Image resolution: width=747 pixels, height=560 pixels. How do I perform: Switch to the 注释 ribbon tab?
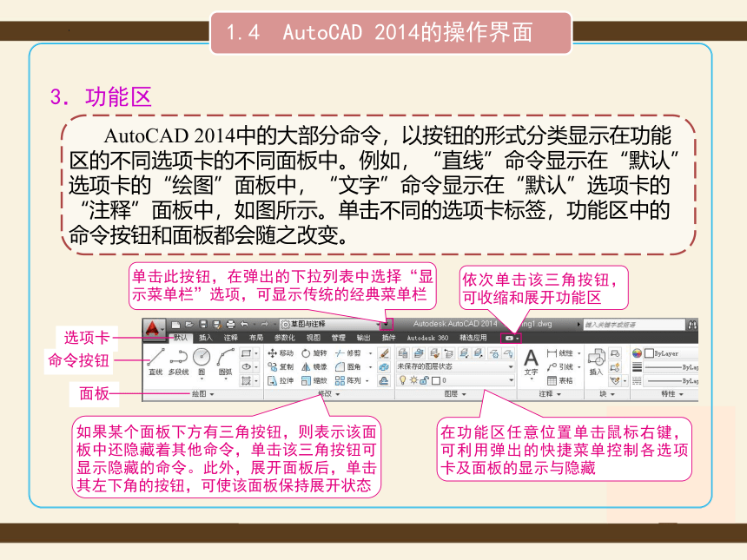coord(231,338)
